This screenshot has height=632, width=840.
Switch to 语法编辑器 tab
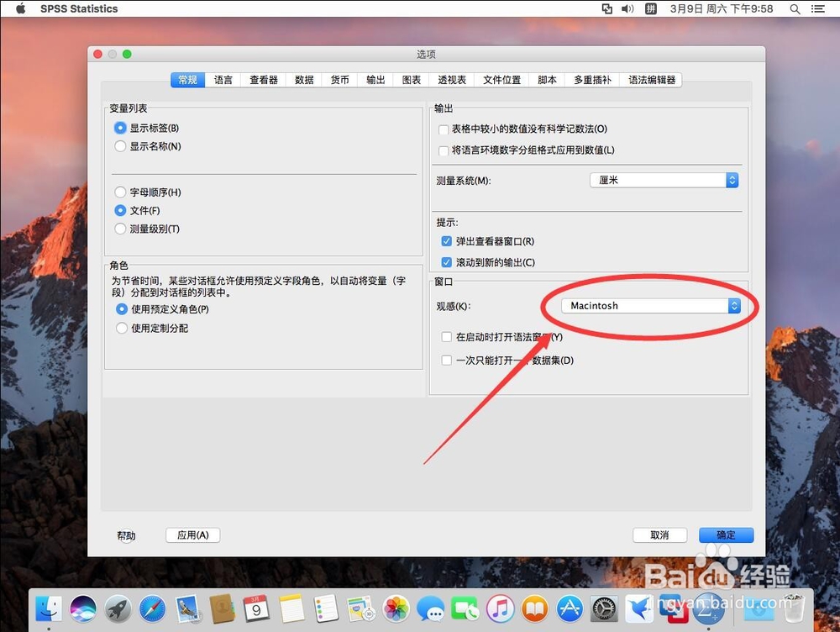tap(652, 80)
